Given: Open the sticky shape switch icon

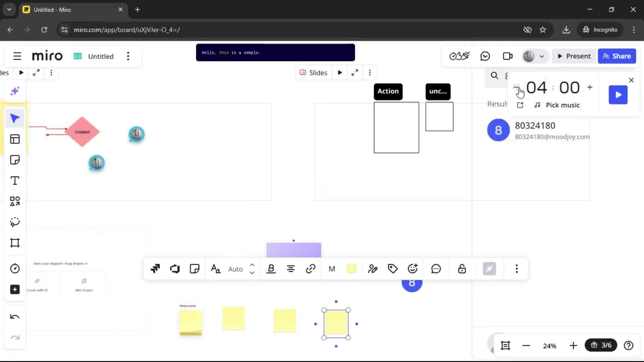Looking at the screenshot, I should (175, 269).
